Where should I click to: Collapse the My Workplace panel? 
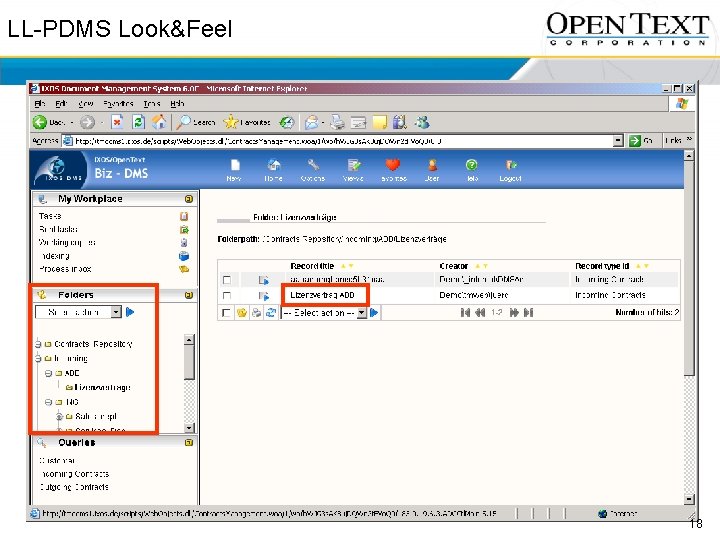coord(188,199)
